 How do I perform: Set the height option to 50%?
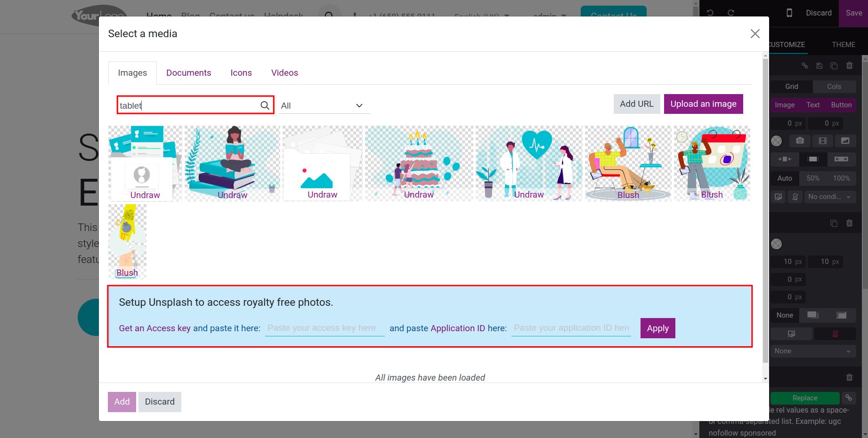pos(813,178)
